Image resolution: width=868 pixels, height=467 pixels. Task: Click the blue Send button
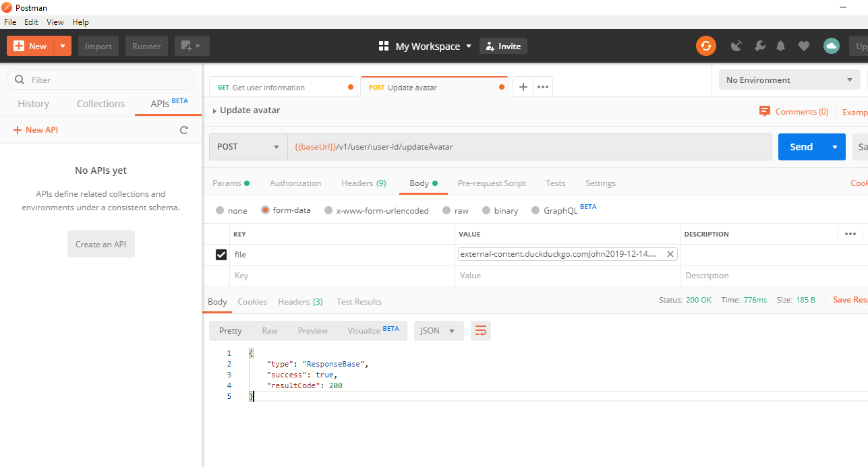pos(801,147)
